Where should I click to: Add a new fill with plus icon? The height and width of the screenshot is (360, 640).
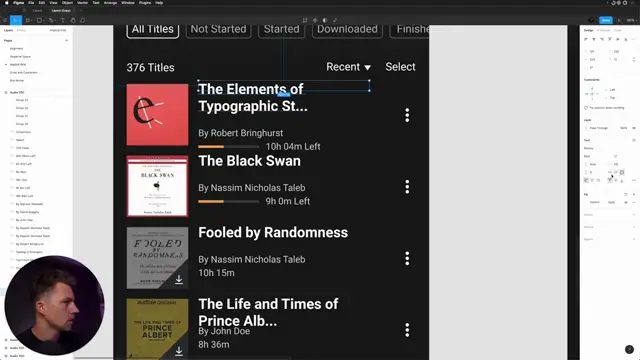634,194
